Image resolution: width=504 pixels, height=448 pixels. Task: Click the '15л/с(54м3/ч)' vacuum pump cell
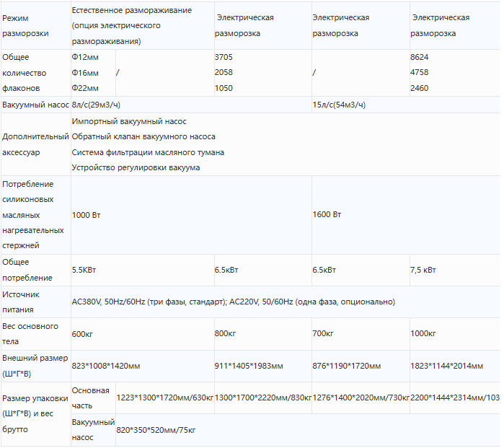(339, 105)
